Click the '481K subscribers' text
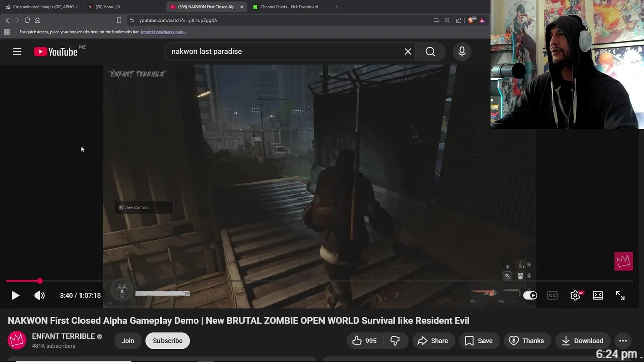 click(x=54, y=346)
